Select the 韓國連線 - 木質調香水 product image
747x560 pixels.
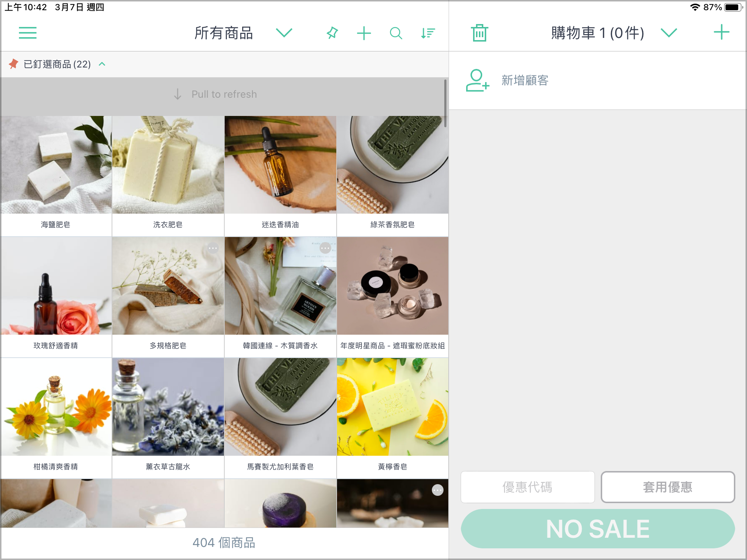point(280,286)
